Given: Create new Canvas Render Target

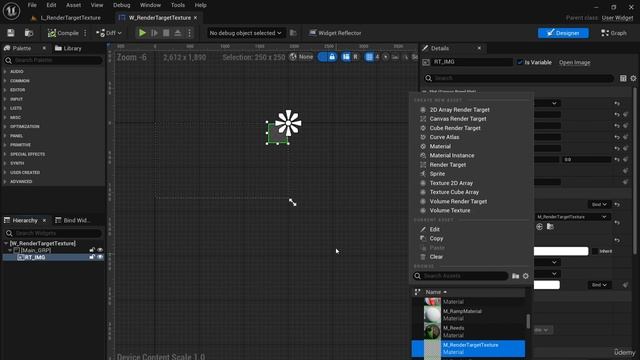Looking at the screenshot, I should pyautogui.click(x=458, y=119).
